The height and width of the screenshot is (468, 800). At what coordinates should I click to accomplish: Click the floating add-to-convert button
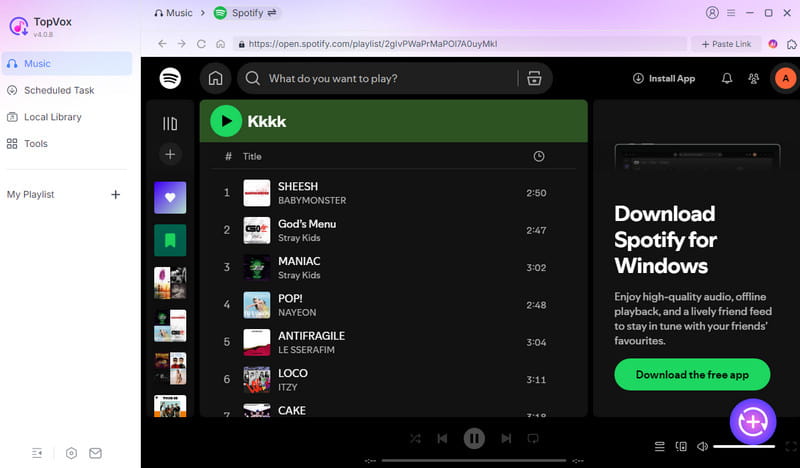coord(753,422)
